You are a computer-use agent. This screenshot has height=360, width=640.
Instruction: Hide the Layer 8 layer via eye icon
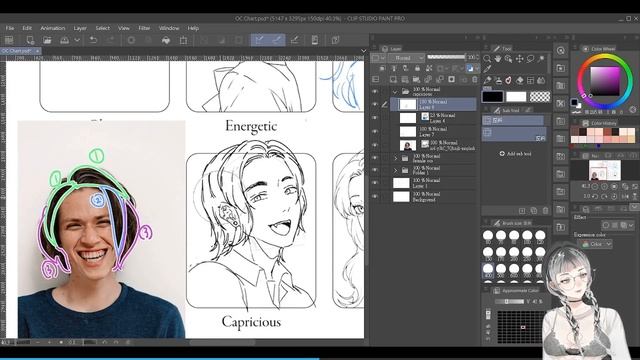click(x=375, y=104)
